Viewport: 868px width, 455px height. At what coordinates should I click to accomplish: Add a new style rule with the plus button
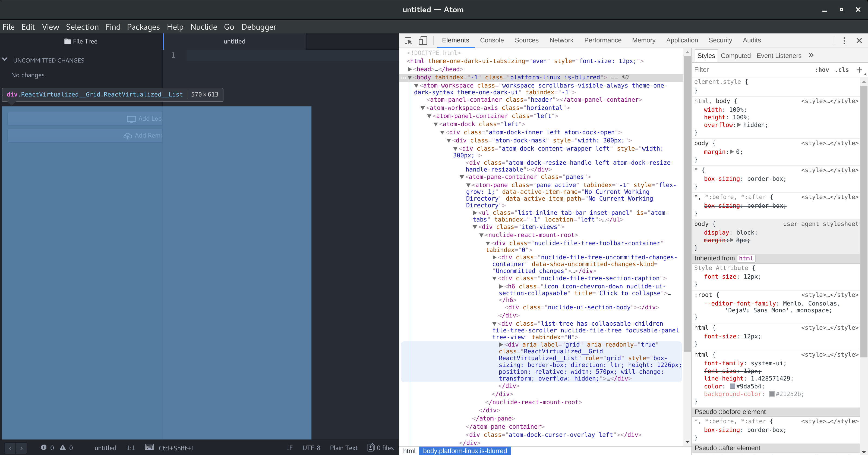click(860, 70)
